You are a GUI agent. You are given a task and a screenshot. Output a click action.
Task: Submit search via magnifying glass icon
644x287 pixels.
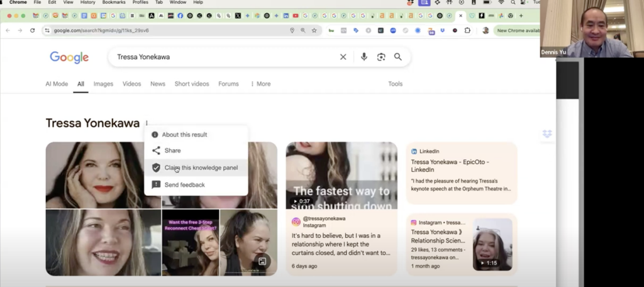click(x=397, y=57)
